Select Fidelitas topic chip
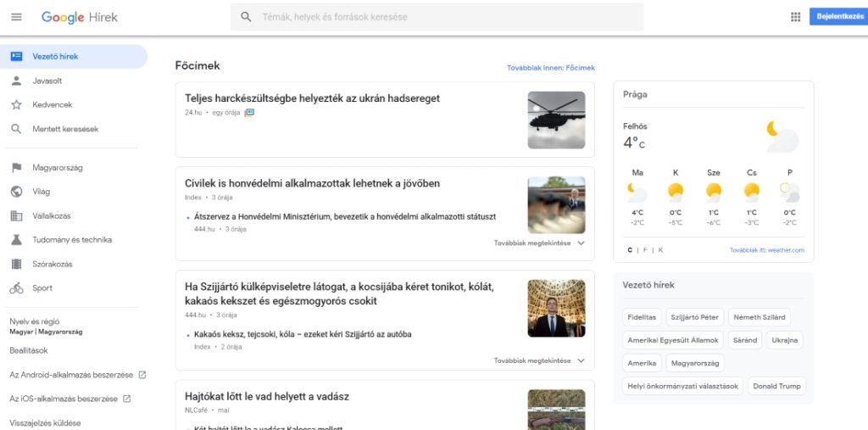The height and width of the screenshot is (430, 868). [x=642, y=317]
